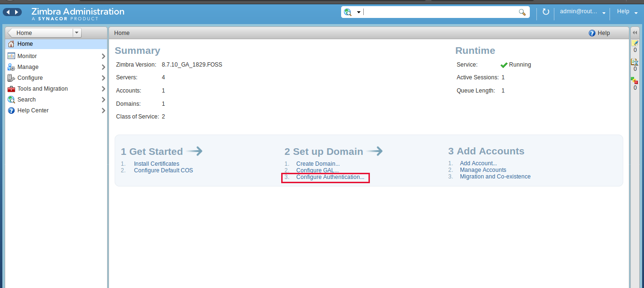Click the 3 Add Accounts heading
Image resolution: width=644 pixels, height=288 pixels.
pos(486,151)
